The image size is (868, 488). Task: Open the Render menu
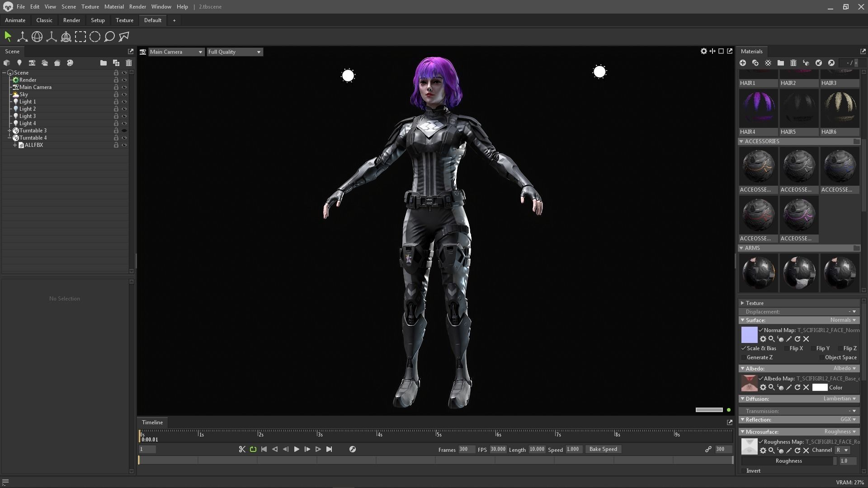[137, 7]
